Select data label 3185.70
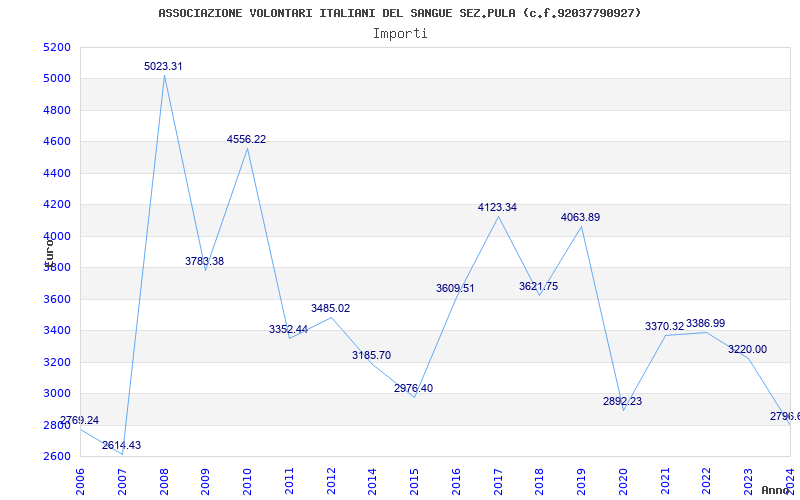This screenshot has height=500, width=800. pos(371,355)
